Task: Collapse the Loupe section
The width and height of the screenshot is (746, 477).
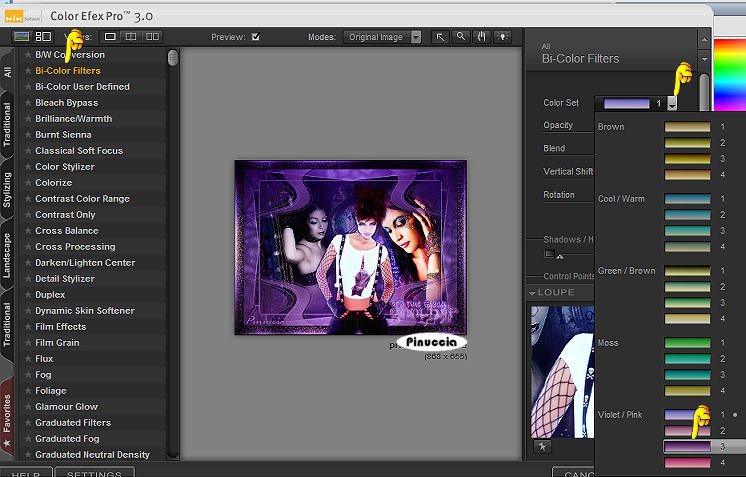Action: 533,293
